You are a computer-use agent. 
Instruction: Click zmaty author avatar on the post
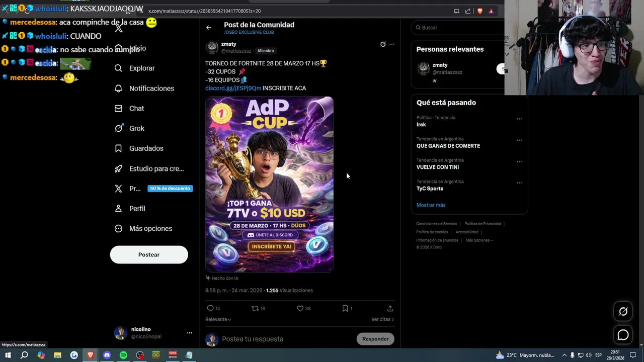212,48
